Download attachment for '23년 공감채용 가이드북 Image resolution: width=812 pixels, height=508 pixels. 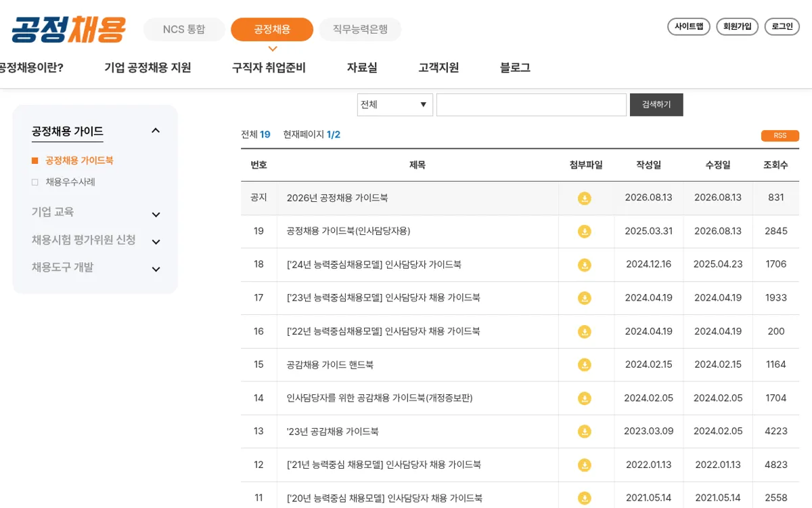tap(585, 431)
